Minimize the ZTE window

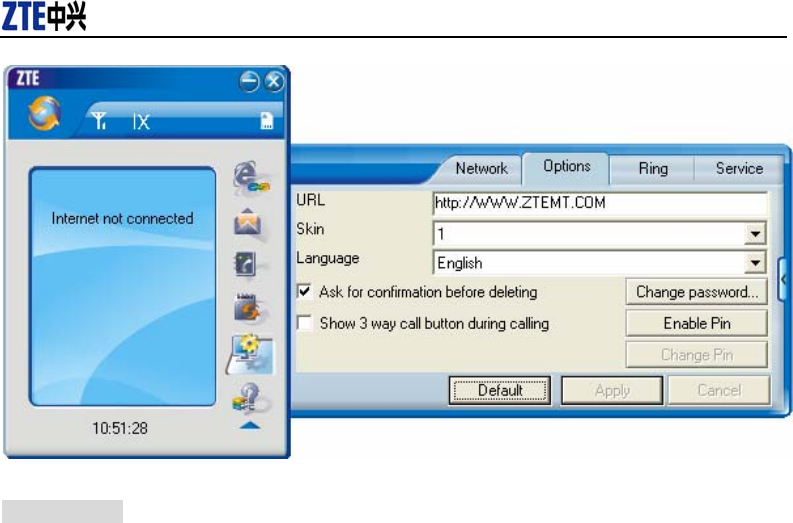[249, 81]
